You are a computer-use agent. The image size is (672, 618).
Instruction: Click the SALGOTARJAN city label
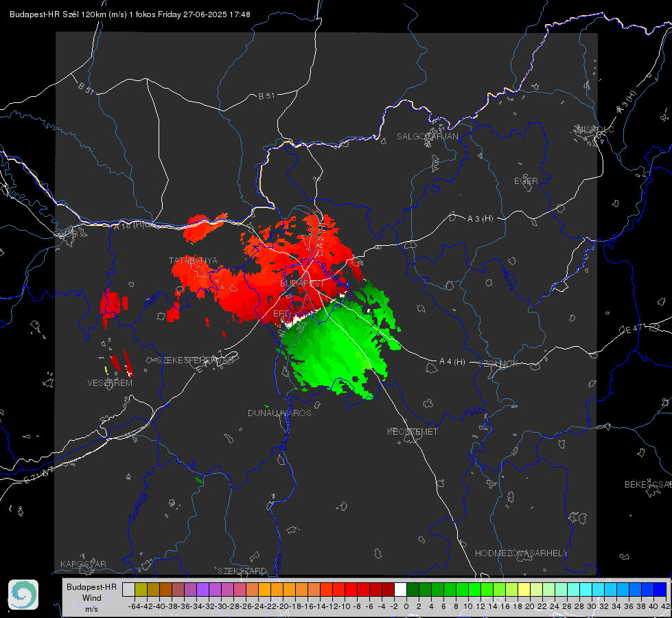[427, 137]
